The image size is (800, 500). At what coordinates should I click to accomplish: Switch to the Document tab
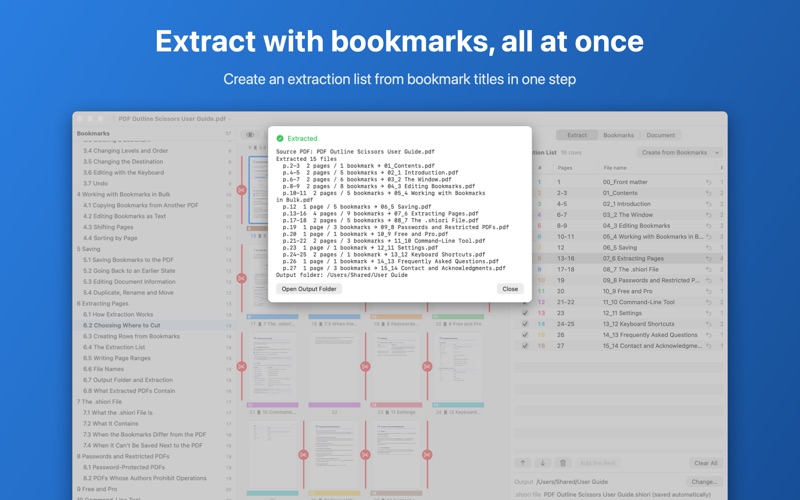click(x=660, y=135)
